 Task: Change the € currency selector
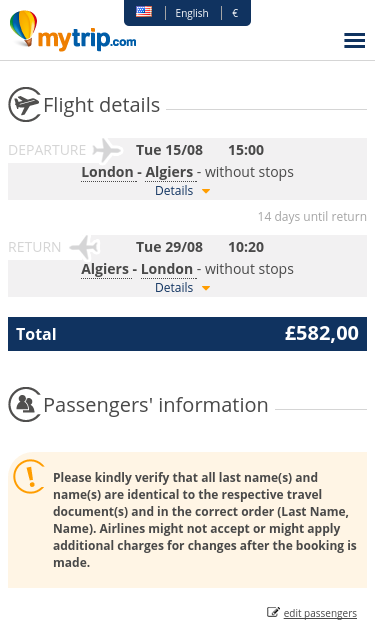235,13
